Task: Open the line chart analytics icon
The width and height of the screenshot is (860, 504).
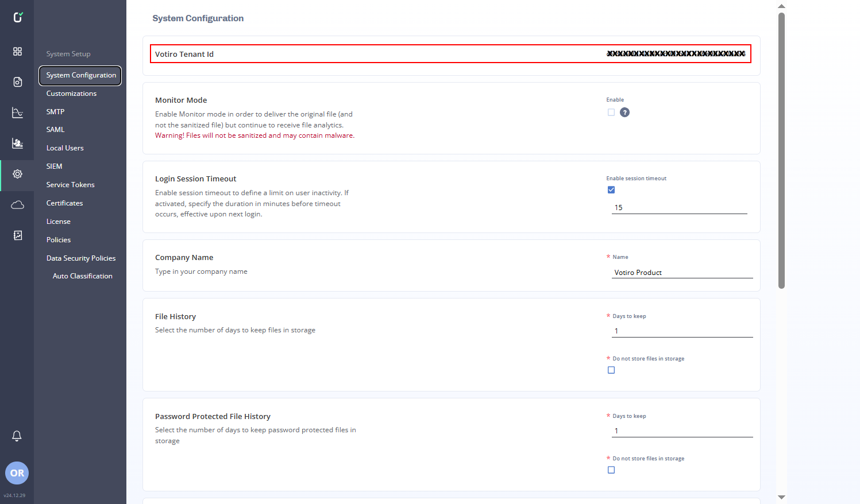Action: pos(17,113)
